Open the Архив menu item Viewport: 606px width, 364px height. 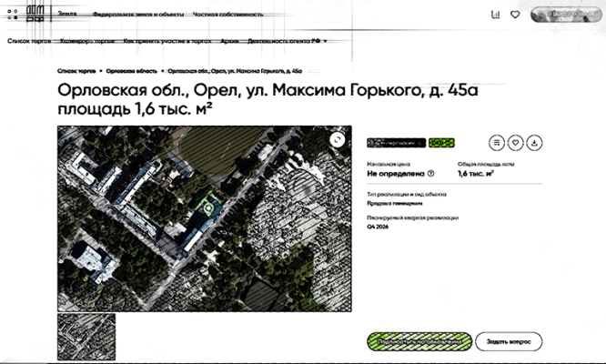[x=229, y=41]
